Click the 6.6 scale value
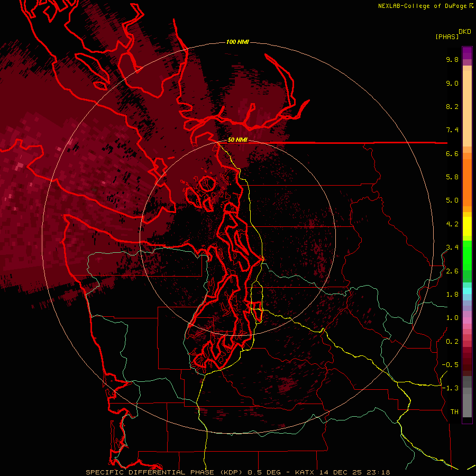 [452, 153]
